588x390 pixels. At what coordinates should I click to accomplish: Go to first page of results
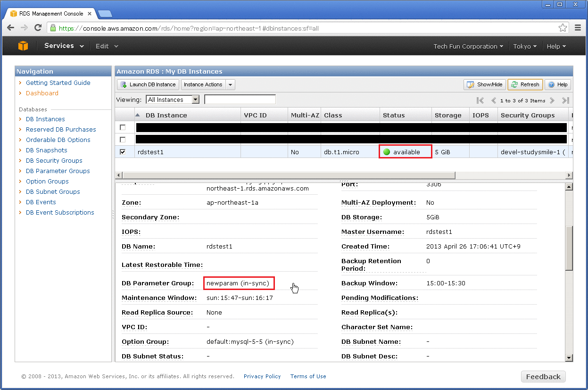[x=480, y=100]
